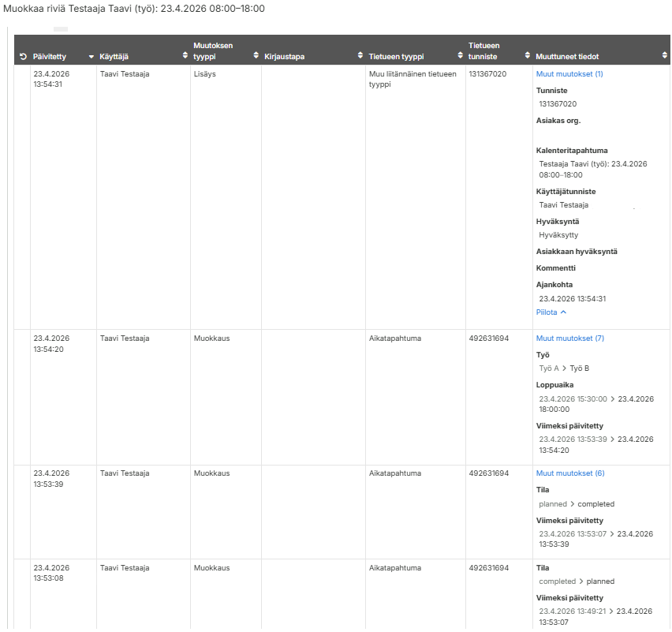Click sort arrows on Muutoksen tyyppi column
672x632 pixels.
(x=256, y=57)
